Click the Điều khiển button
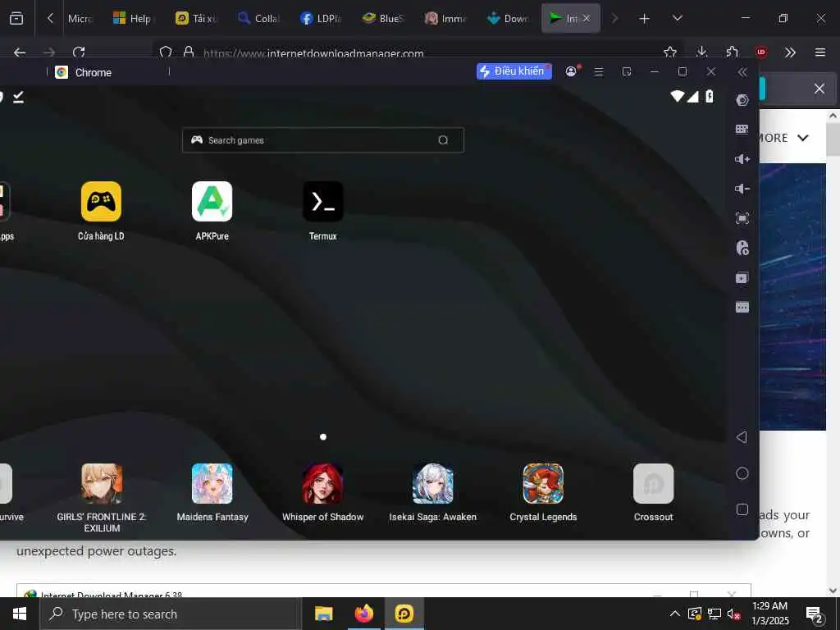Screen dimensions: 840x630 (x=514, y=71)
